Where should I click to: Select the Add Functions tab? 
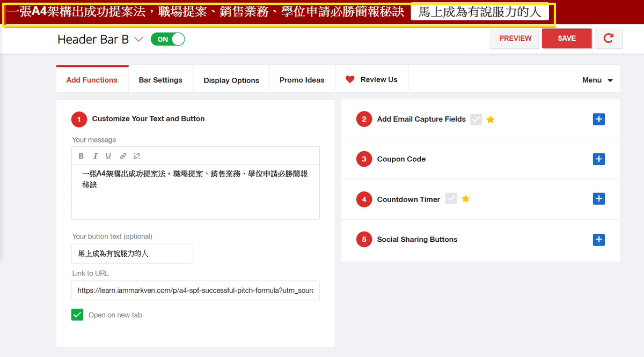[x=92, y=80]
